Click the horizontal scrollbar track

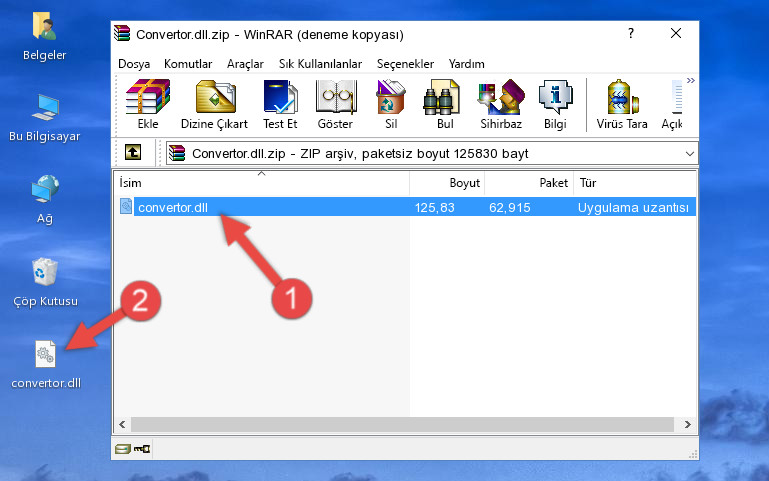[x=403, y=425]
